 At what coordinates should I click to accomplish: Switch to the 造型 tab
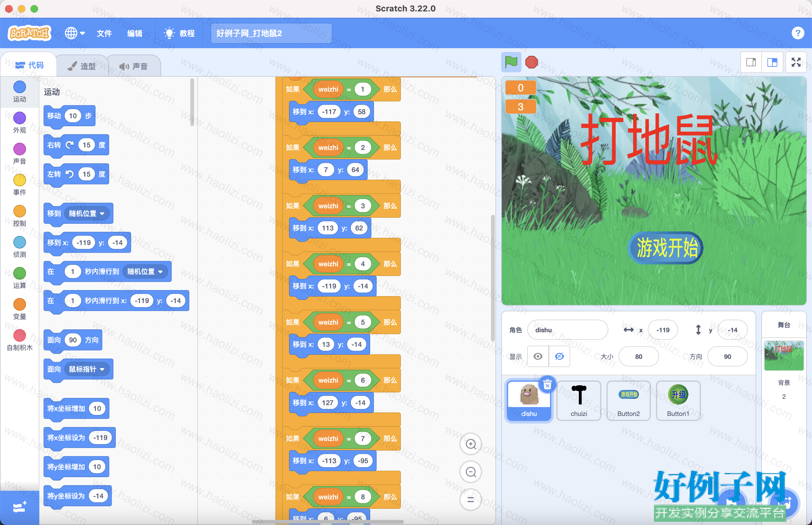82,66
